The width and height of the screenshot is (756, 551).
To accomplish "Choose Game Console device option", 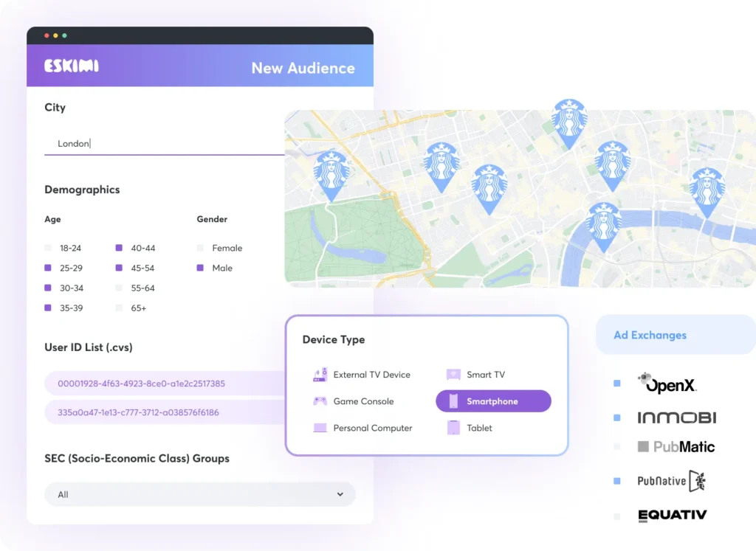I will coord(354,401).
